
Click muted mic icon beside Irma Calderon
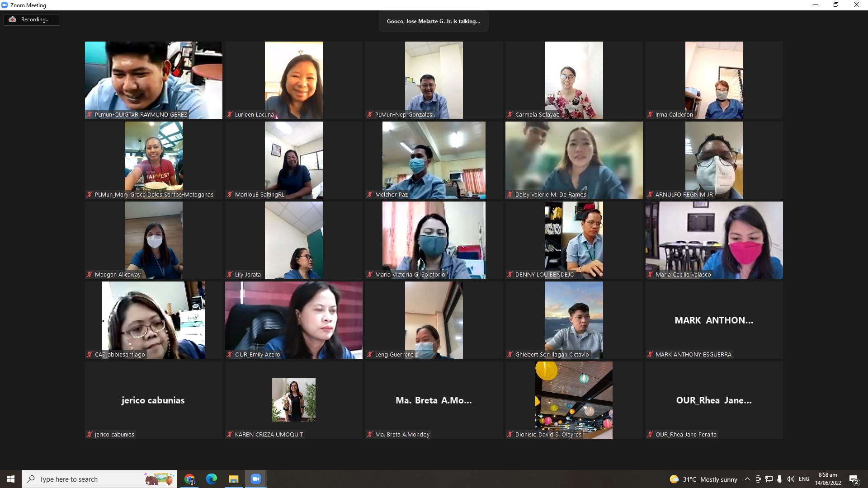pos(650,115)
